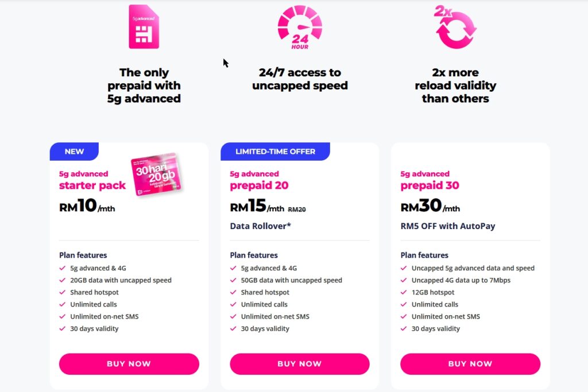Click the 5g advanced SIM card icon
Screen dimensions: 588x392
tap(144, 26)
